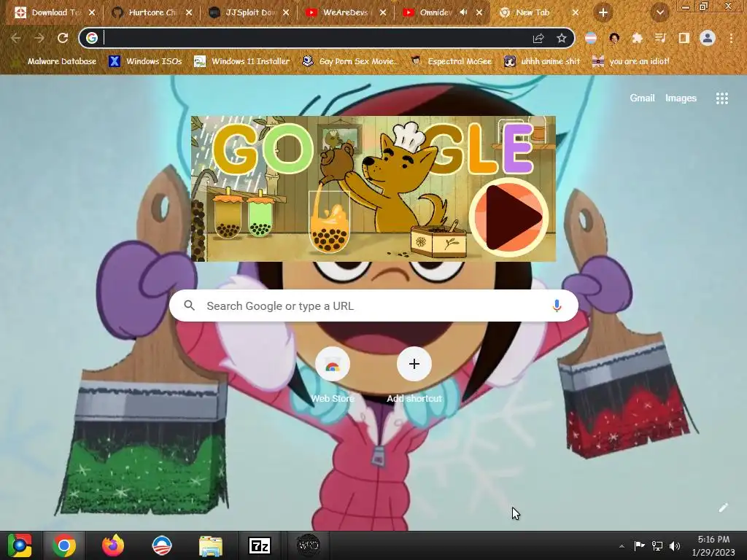Start voice search with the microphone
The image size is (747, 560).
coord(557,306)
